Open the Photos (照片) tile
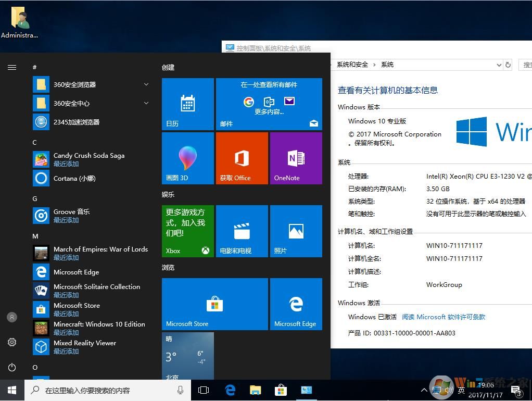532x401 pixels. pos(296,231)
